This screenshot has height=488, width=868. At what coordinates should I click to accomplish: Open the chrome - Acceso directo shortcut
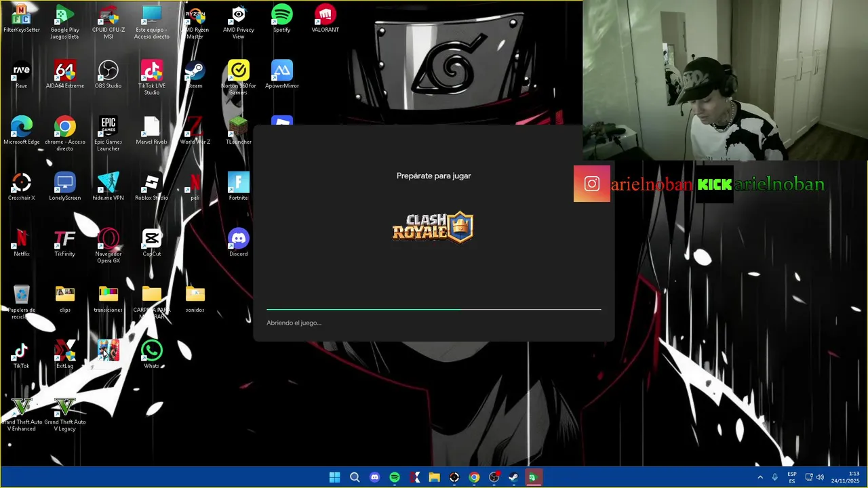tap(64, 134)
